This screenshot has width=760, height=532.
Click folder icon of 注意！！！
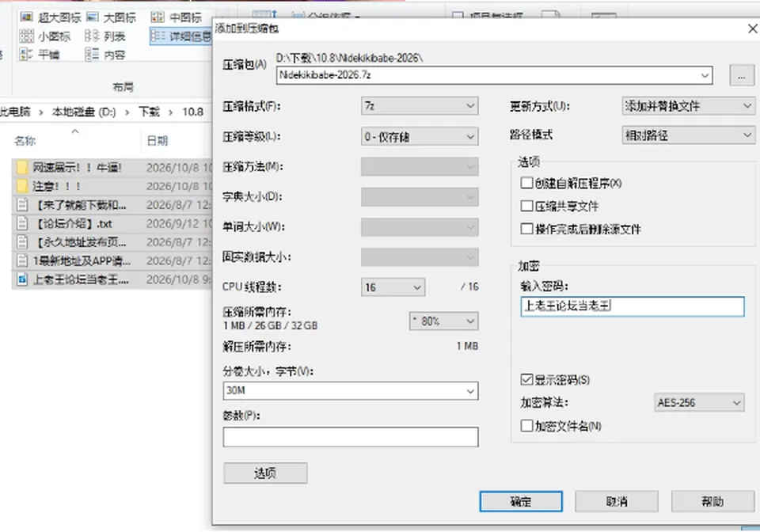point(22,186)
